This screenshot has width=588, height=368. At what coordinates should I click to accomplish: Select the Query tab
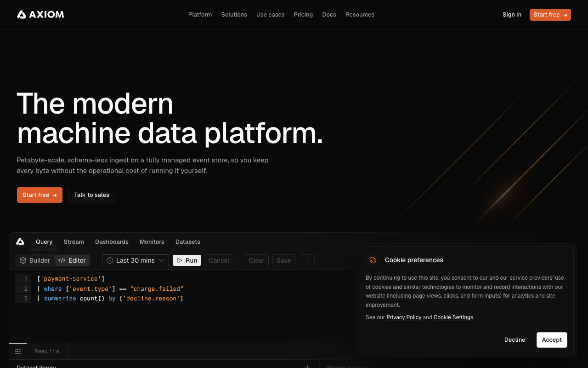click(x=44, y=241)
